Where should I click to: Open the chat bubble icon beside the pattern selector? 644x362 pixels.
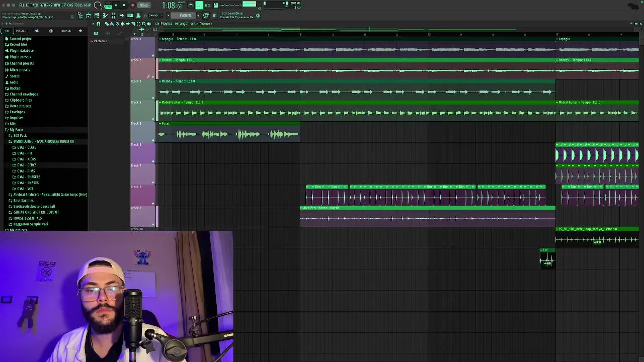pyautogui.click(x=206, y=16)
